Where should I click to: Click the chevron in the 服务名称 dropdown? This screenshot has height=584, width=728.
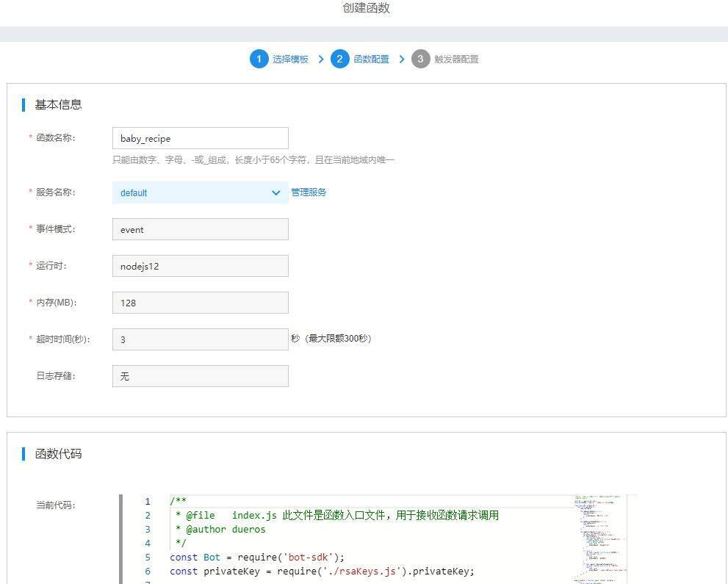click(276, 192)
